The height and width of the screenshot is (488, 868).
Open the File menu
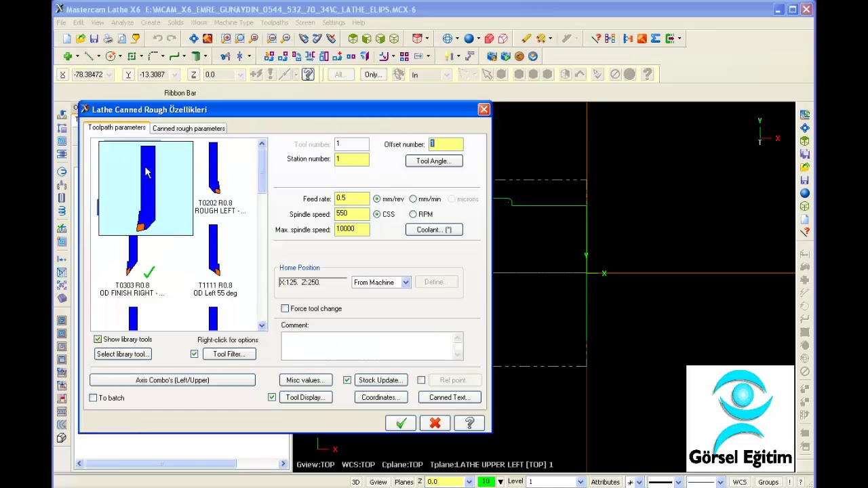coord(62,23)
